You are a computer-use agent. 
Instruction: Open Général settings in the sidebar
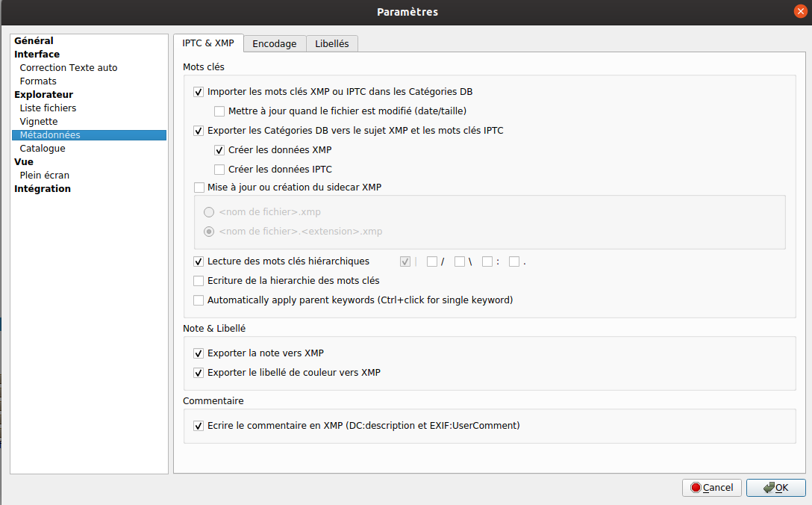click(x=34, y=41)
